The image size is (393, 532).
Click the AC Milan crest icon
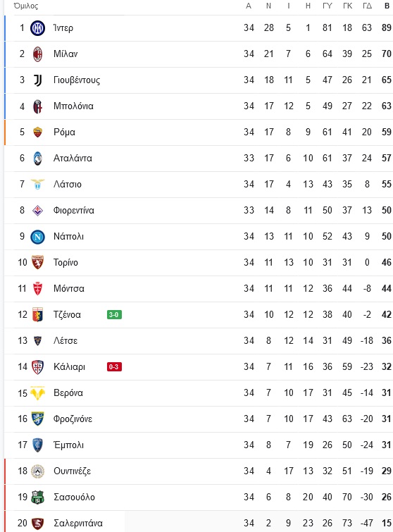click(x=37, y=54)
